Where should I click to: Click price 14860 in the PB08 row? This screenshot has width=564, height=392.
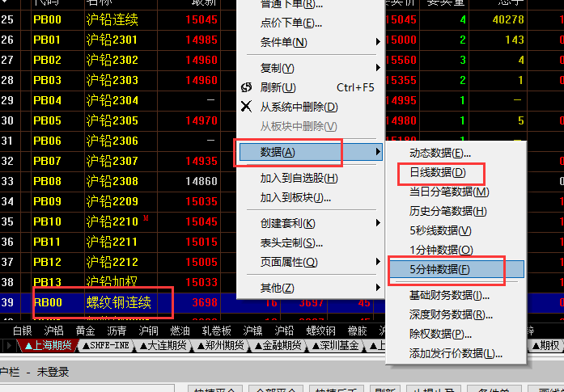tap(201, 181)
